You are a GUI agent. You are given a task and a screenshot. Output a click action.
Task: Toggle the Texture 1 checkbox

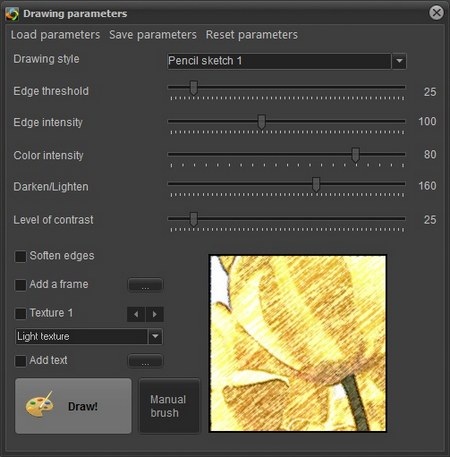click(x=20, y=313)
